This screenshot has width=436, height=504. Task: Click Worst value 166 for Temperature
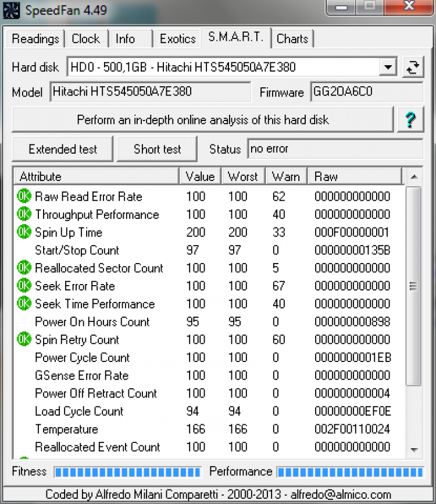(x=238, y=429)
